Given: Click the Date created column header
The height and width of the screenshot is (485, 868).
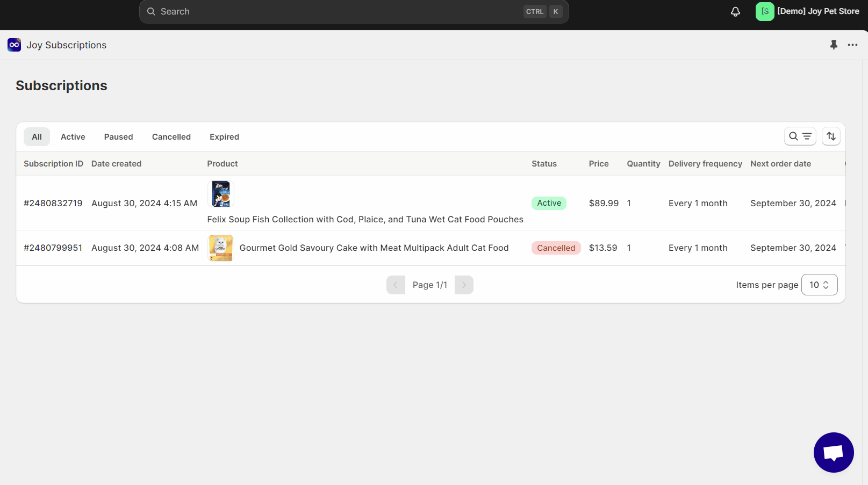Looking at the screenshot, I should (116, 164).
